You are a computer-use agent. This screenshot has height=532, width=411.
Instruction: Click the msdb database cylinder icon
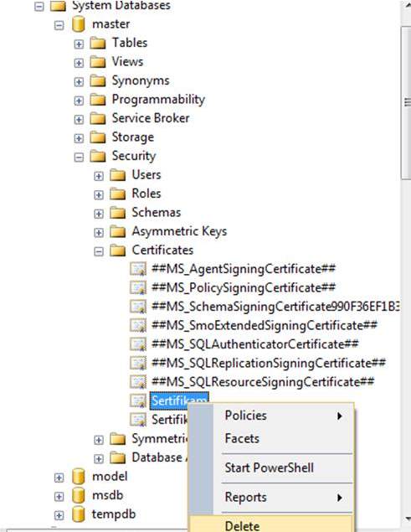coord(79,495)
